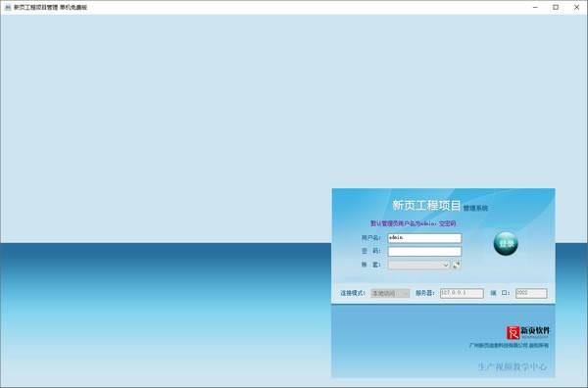Open the 连接模式 connection mode dropdown
Screen dimensions: 588x388
tap(390, 293)
